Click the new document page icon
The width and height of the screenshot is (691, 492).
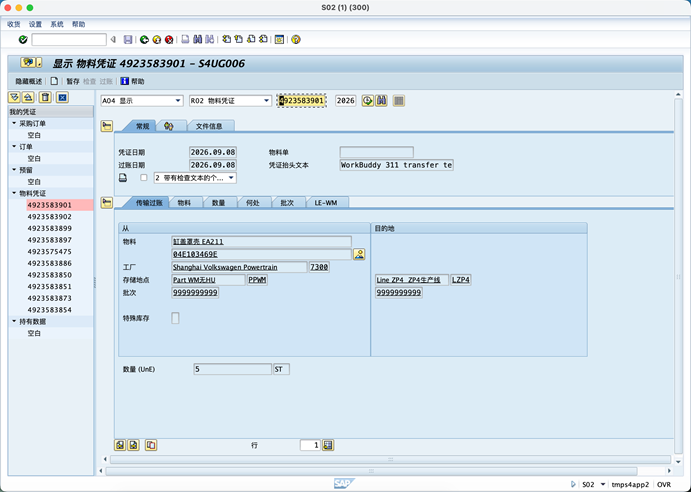pyautogui.click(x=54, y=81)
